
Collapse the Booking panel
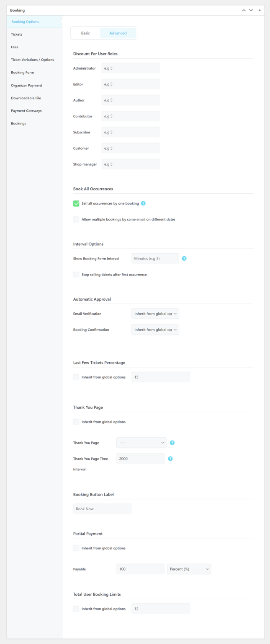coord(260,10)
